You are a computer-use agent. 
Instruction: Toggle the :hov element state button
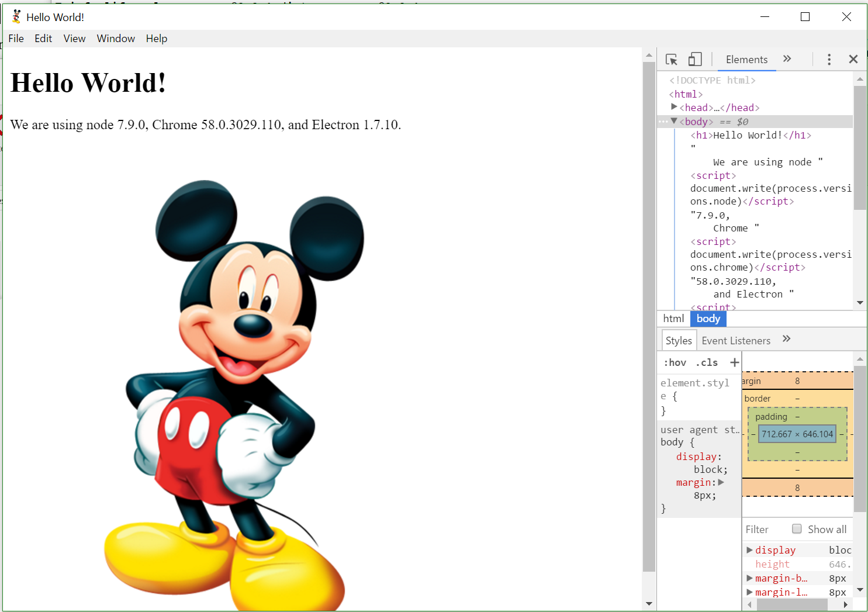(675, 362)
